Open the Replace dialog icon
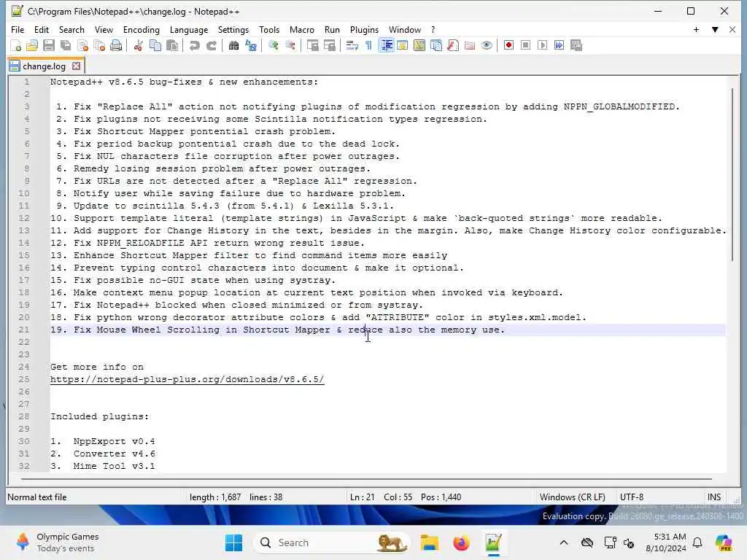Screen dimensions: 747x560 [x=251, y=46]
